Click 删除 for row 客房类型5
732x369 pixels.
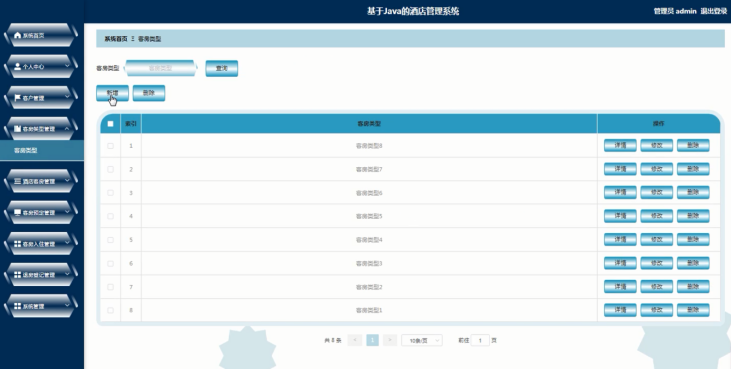point(693,216)
